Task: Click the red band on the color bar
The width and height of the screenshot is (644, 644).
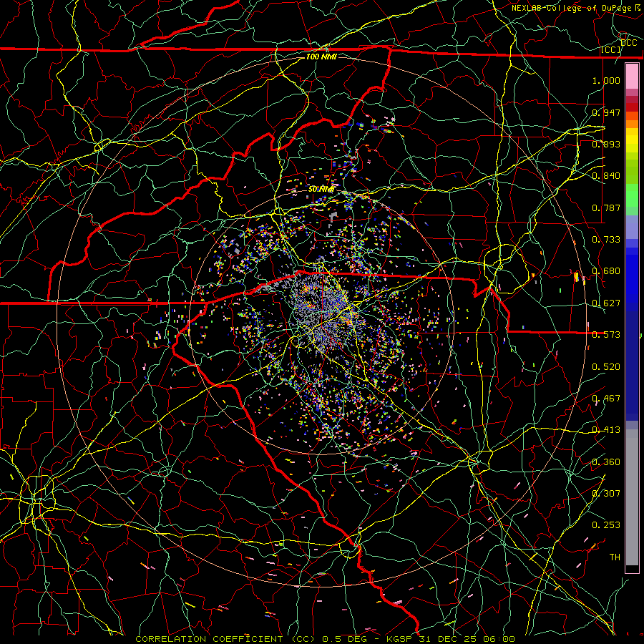Action: (632, 107)
